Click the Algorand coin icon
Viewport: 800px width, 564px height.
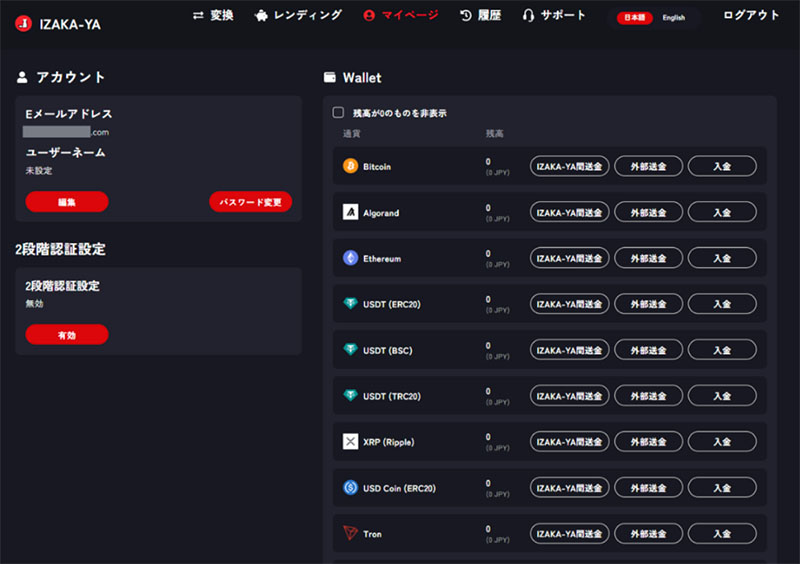(x=351, y=212)
